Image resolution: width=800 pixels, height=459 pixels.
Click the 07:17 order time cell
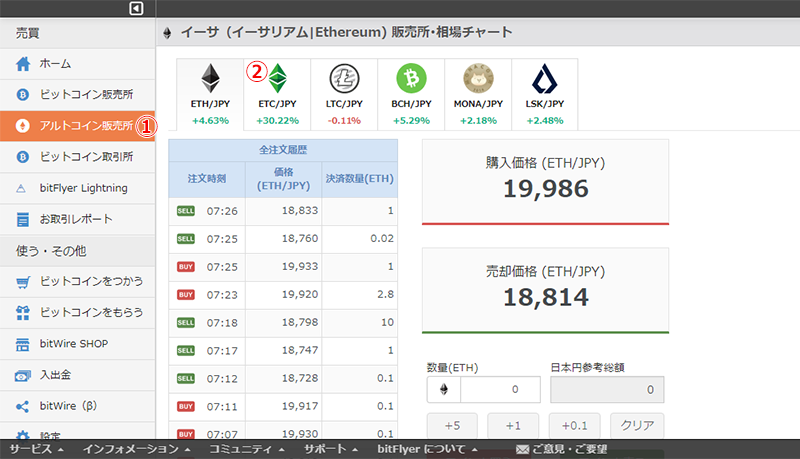point(222,351)
